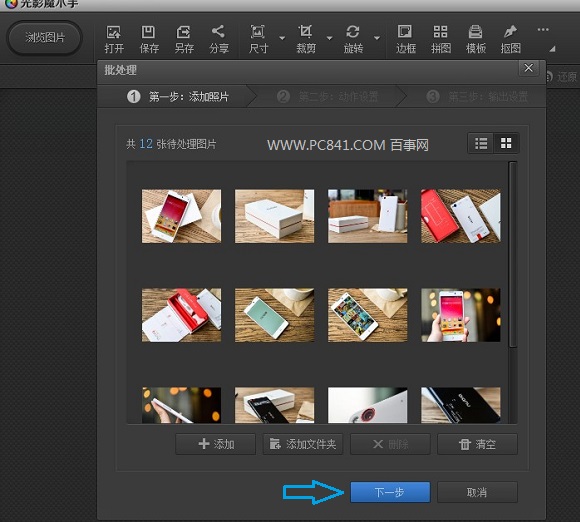Open the 尺寸 resize tool
The height and width of the screenshot is (522, 580).
click(258, 39)
